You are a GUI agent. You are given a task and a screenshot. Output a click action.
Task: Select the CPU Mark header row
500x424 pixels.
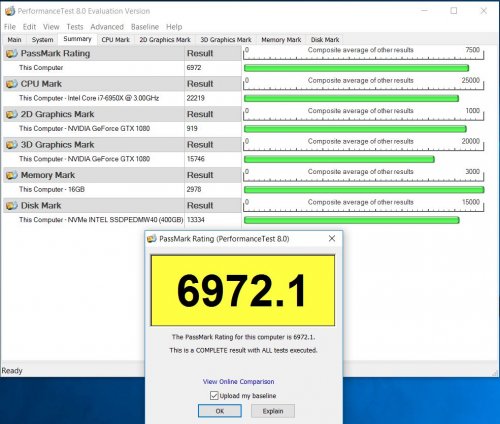[x=122, y=84]
